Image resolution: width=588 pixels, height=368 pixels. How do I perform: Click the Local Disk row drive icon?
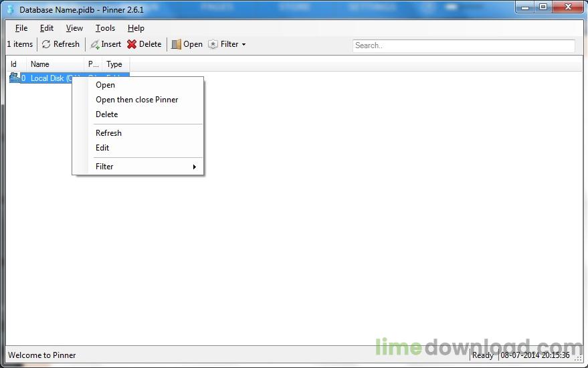14,78
